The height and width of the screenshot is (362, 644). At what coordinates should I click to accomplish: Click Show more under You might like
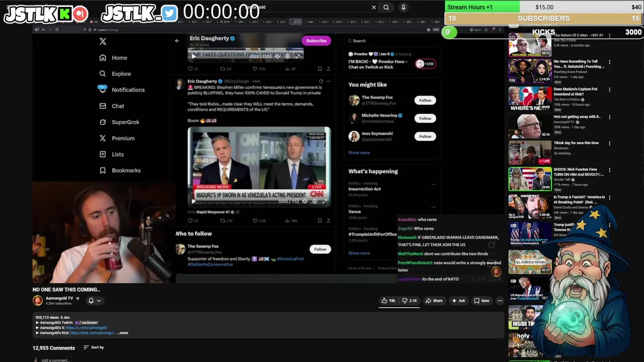point(359,152)
